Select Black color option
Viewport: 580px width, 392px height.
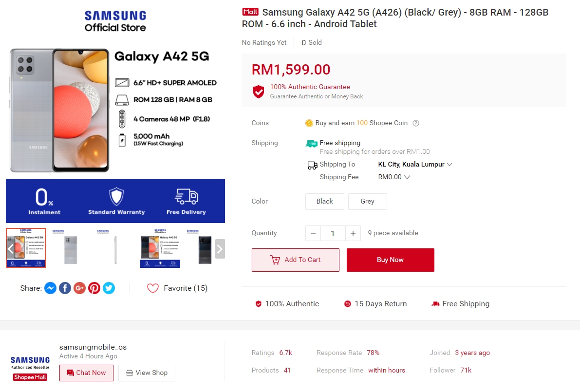(324, 202)
